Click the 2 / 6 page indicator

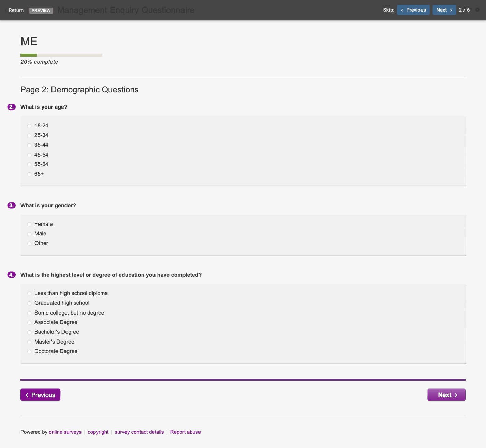point(464,10)
